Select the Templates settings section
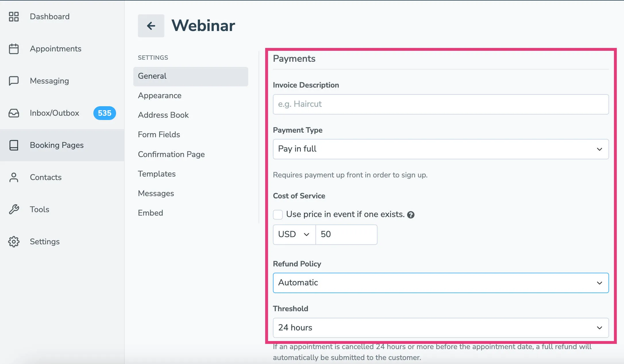This screenshot has width=624, height=364. 157,174
